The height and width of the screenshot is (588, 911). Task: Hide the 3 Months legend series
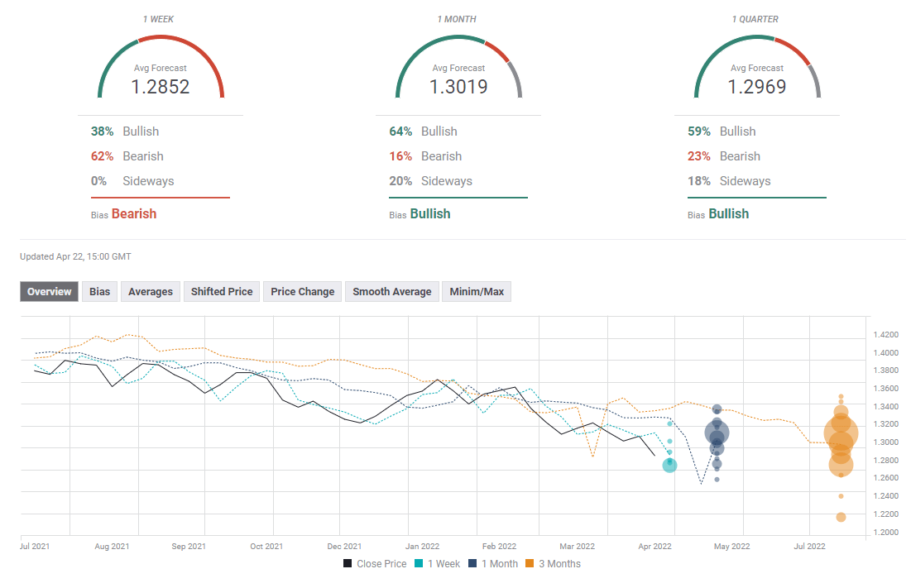tap(553, 564)
